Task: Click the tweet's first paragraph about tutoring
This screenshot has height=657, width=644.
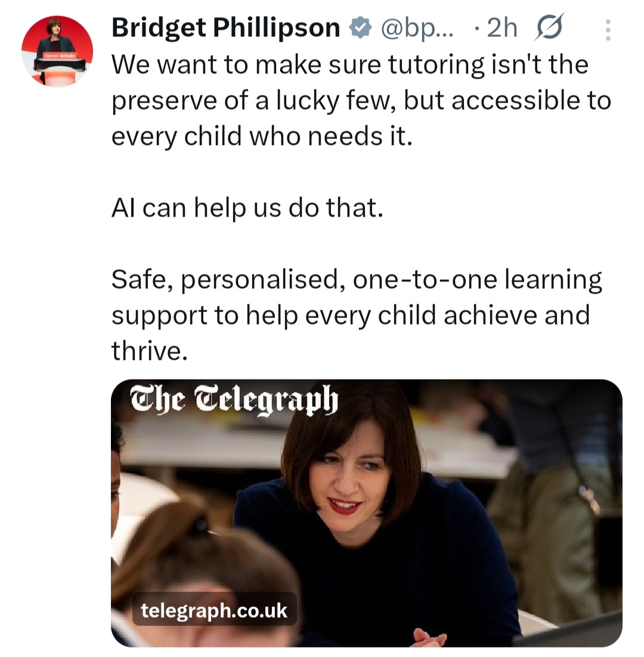Action: click(x=361, y=101)
